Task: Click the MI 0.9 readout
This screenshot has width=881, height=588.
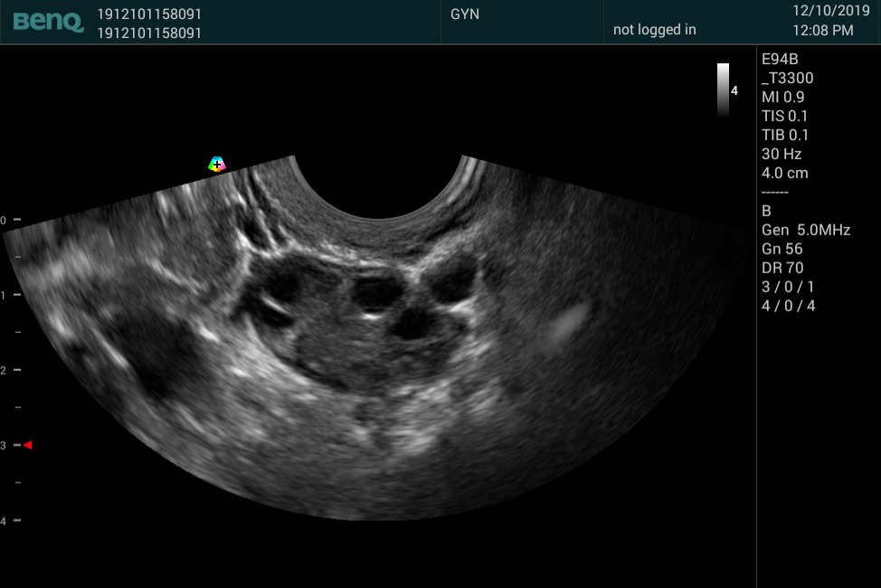Action: click(782, 98)
